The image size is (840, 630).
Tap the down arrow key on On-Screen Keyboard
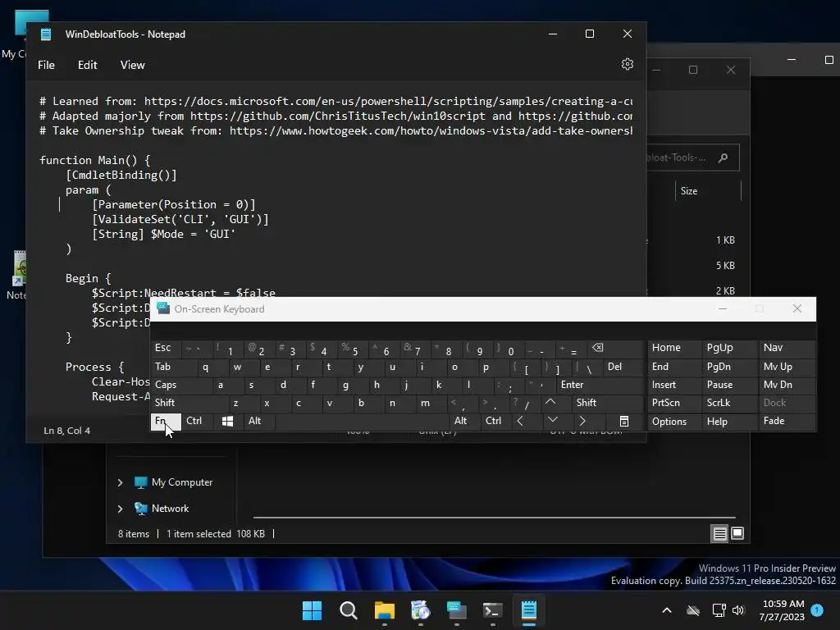(553, 421)
